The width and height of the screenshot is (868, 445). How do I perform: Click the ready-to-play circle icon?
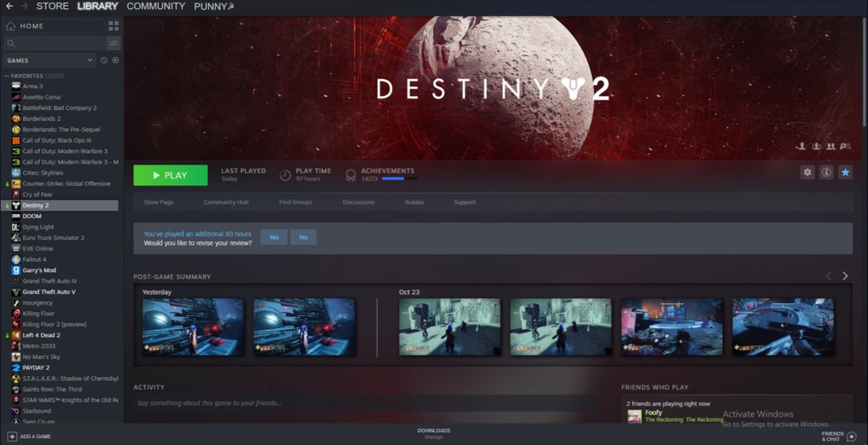click(115, 60)
